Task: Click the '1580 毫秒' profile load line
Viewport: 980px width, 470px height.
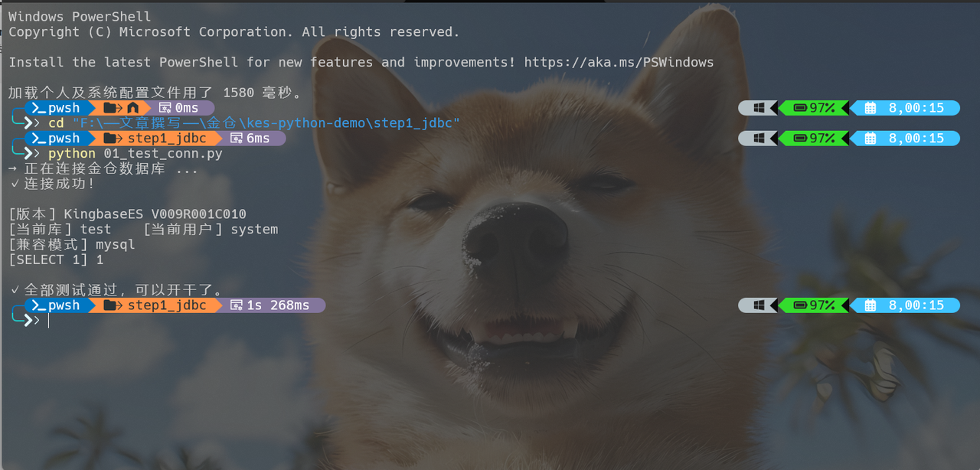Action: point(155,93)
